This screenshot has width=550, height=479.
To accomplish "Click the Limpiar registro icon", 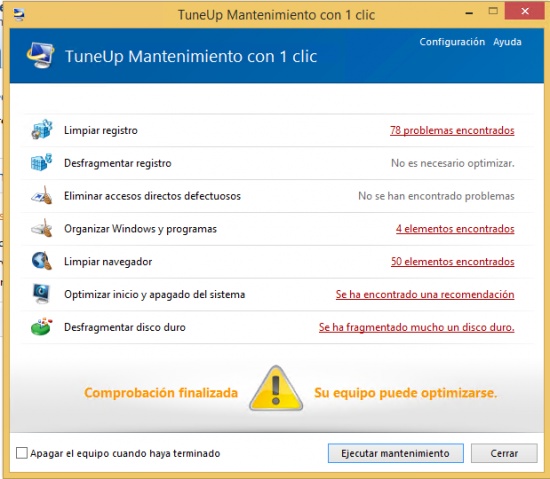I will point(41,130).
